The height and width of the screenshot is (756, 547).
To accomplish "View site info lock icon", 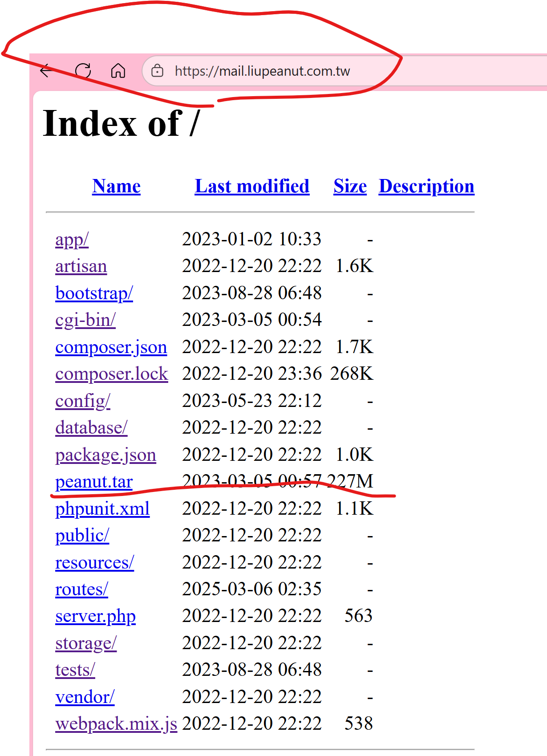I will pos(157,70).
